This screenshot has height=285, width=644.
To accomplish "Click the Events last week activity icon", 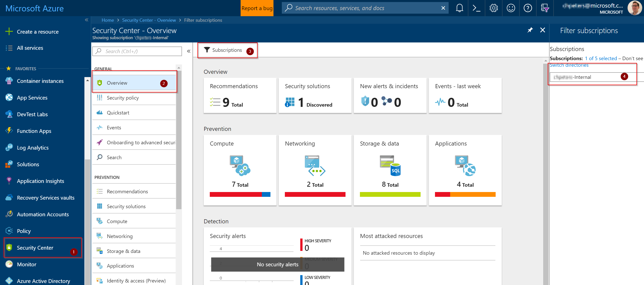I will [x=440, y=102].
